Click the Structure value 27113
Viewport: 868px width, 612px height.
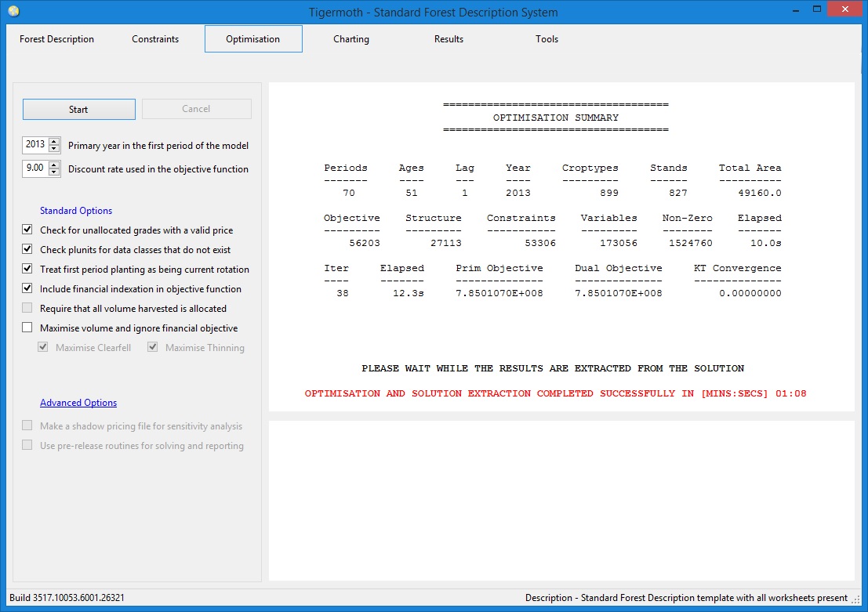446,243
